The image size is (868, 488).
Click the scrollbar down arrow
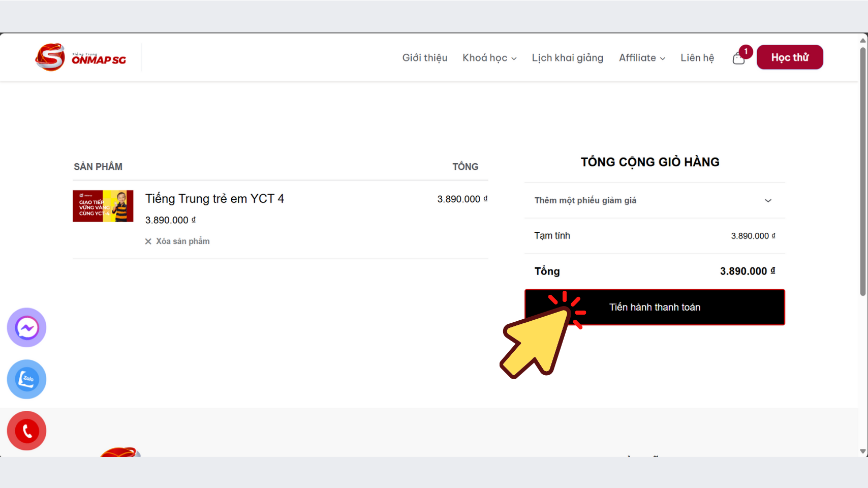pyautogui.click(x=862, y=451)
